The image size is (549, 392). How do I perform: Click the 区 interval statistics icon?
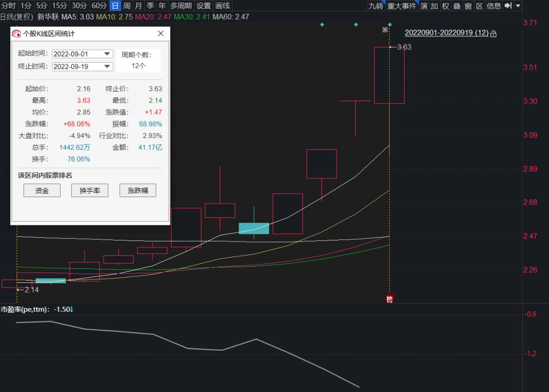[x=479, y=5]
